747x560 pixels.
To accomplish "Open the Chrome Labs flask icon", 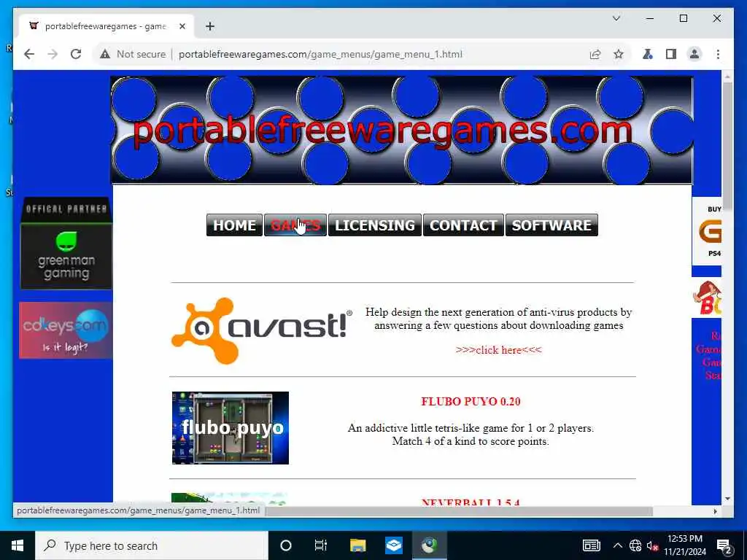I will (648, 54).
